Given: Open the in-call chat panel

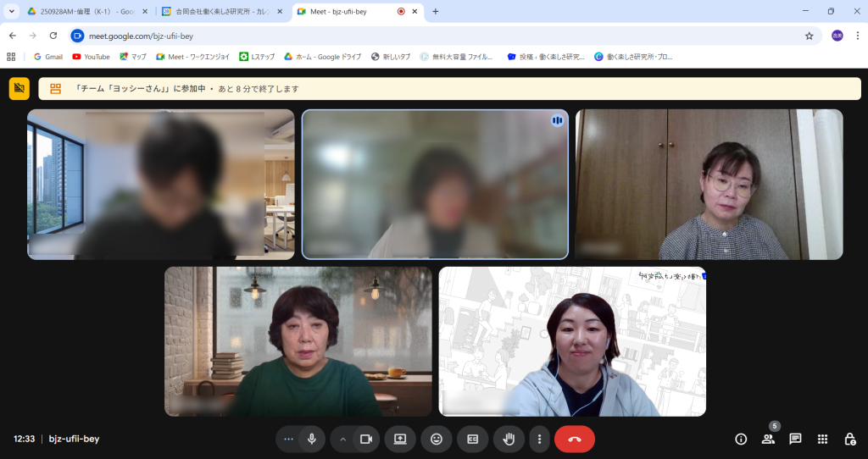Looking at the screenshot, I should [795, 439].
